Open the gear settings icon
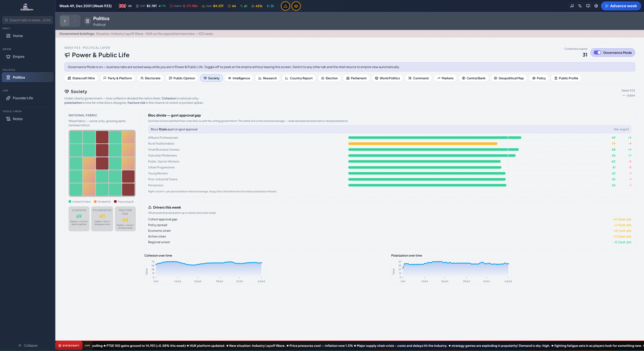The width and height of the screenshot is (644, 351). tap(596, 6)
